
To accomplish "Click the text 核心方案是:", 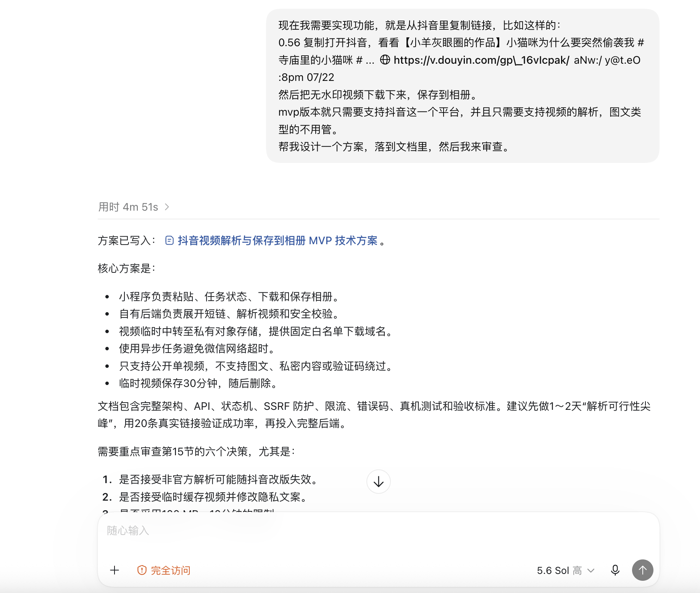I will [x=127, y=268].
